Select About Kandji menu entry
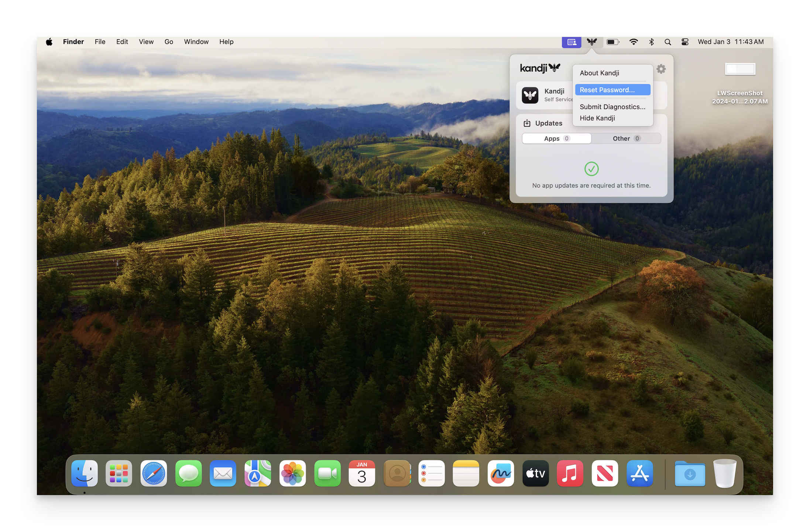 tap(612, 73)
